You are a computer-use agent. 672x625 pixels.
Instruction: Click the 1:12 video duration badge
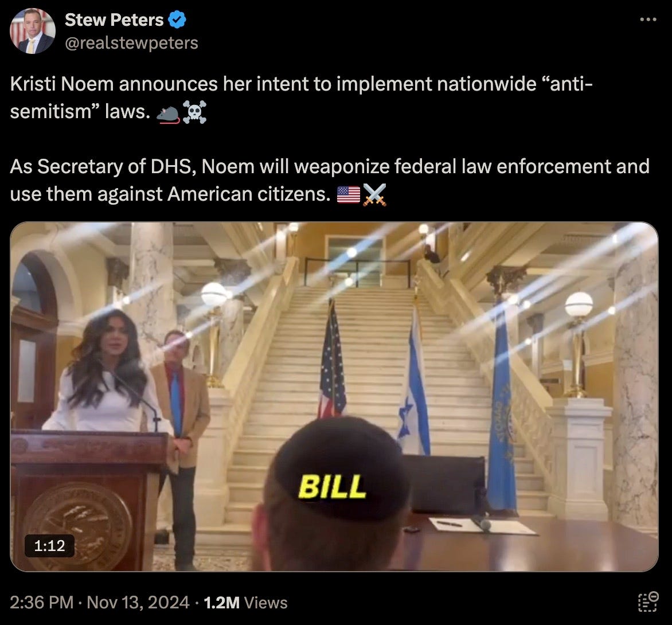click(x=49, y=546)
